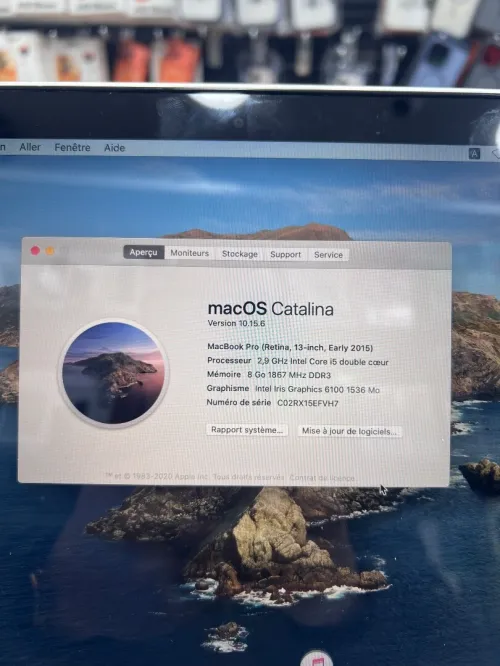Open the Service tab
Viewport: 500px width, 666px height.
[328, 255]
